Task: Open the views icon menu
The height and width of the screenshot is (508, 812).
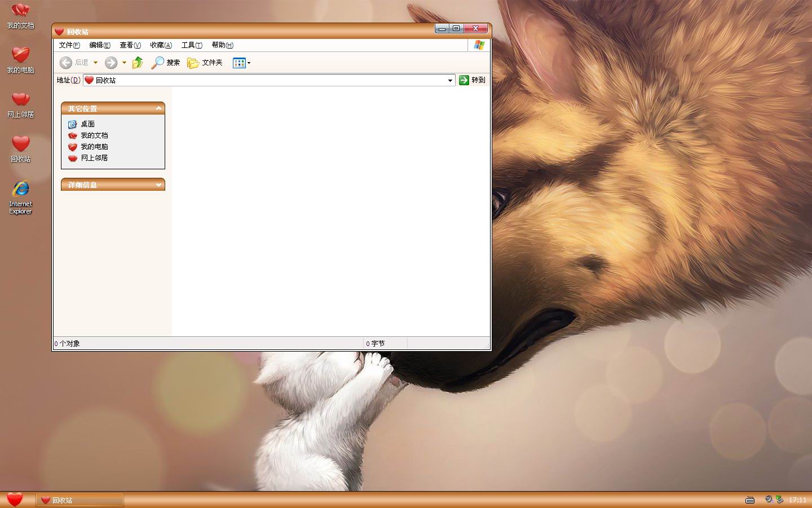Action: [241, 63]
